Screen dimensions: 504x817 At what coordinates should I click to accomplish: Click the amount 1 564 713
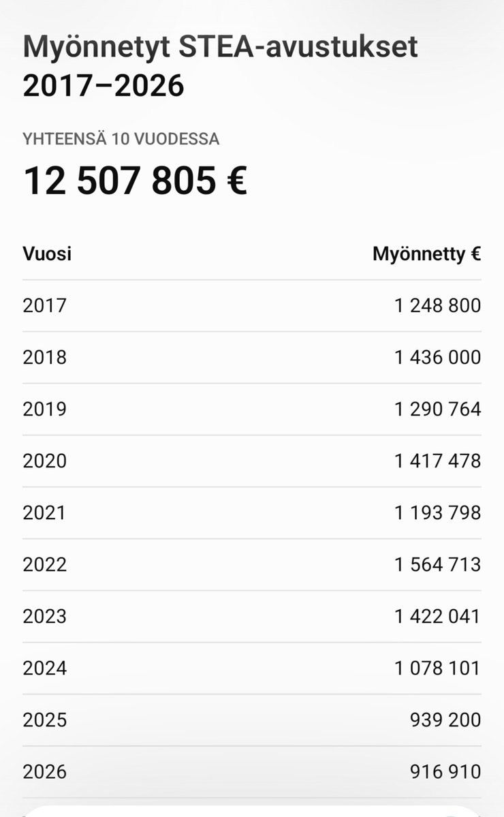pos(437,565)
